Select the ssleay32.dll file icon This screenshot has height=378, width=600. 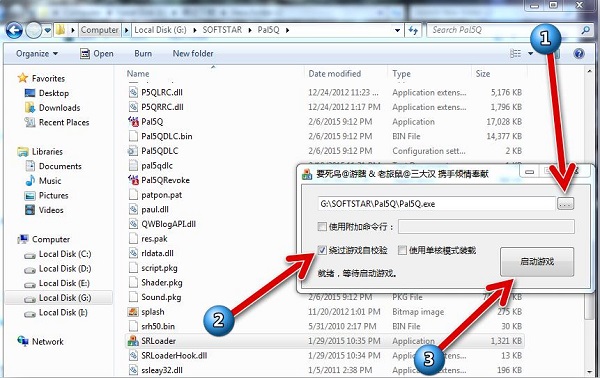tap(133, 370)
